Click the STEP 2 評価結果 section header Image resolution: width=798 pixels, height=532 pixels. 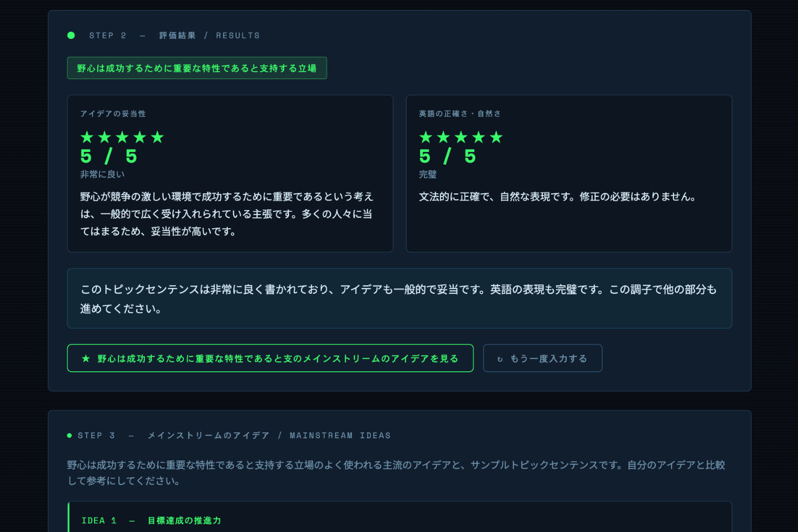coord(174,35)
